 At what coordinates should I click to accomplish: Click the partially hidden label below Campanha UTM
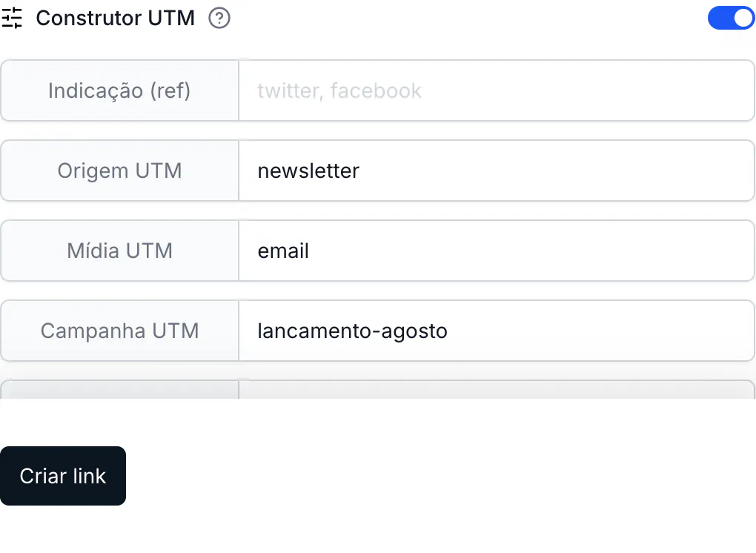[x=119, y=390]
